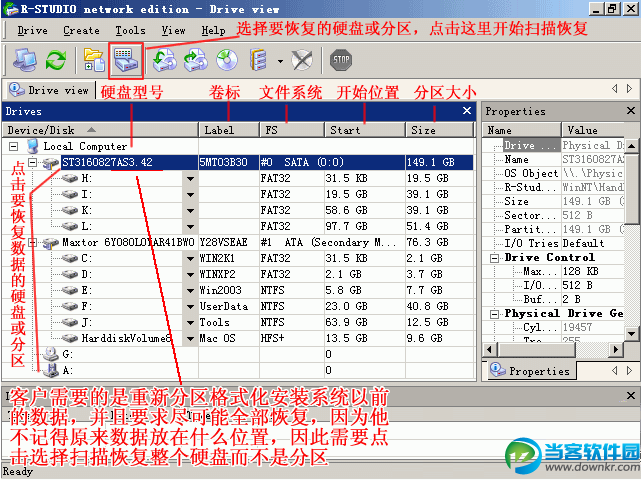Image resolution: width=641 pixels, height=481 pixels.
Task: Click the Open Image toolbar icon
Action: (x=164, y=60)
